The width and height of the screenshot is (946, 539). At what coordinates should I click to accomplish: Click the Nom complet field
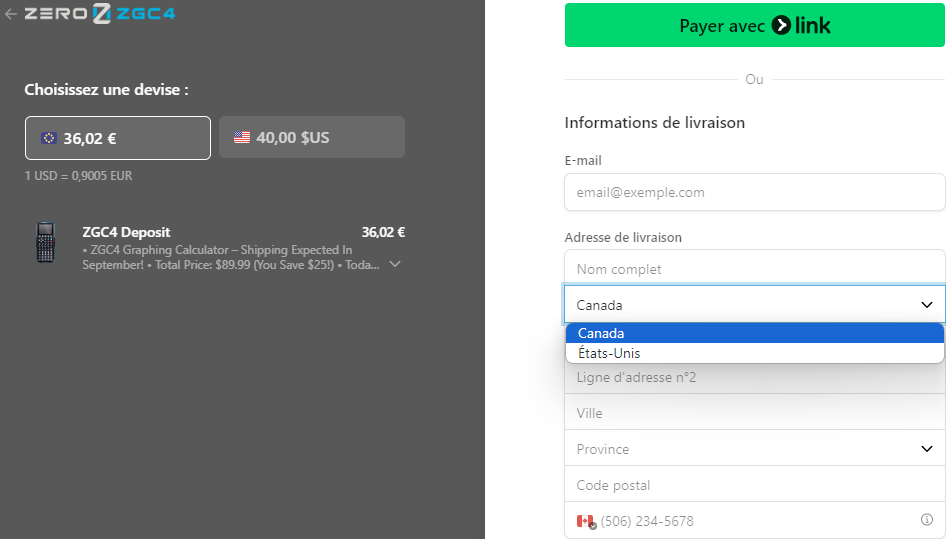[x=754, y=269]
